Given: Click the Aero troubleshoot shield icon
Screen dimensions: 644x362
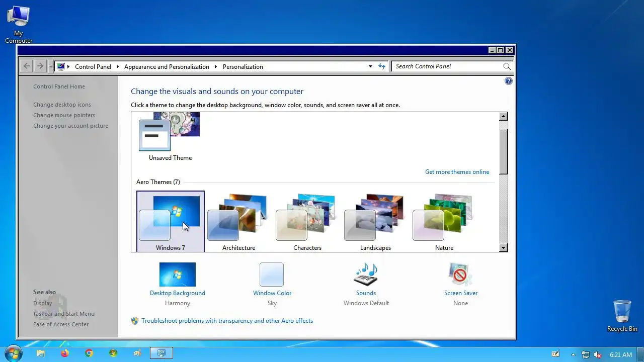Looking at the screenshot, I should tap(135, 321).
